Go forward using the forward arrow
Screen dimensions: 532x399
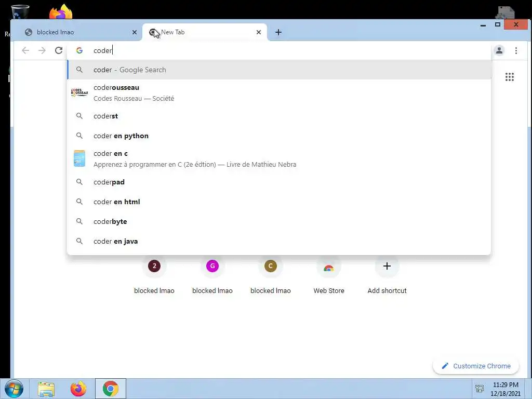click(x=42, y=50)
